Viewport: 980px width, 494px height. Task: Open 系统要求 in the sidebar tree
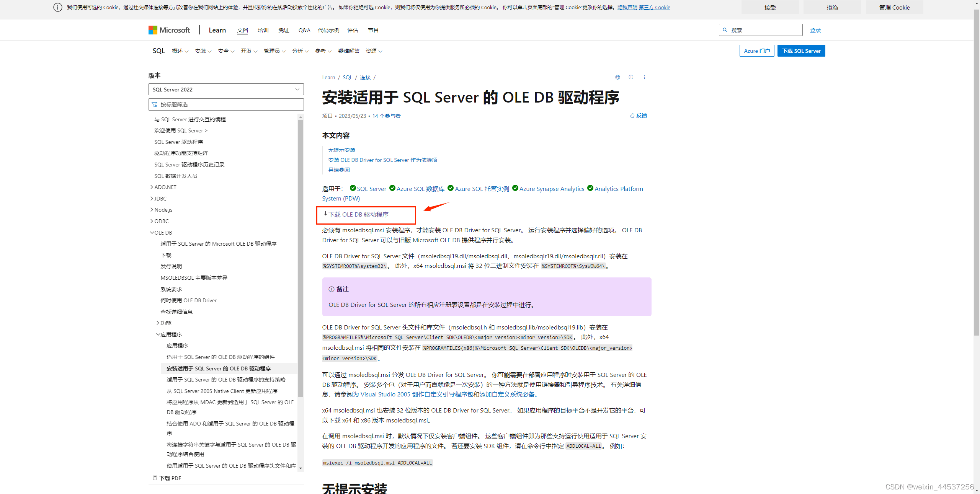point(171,289)
